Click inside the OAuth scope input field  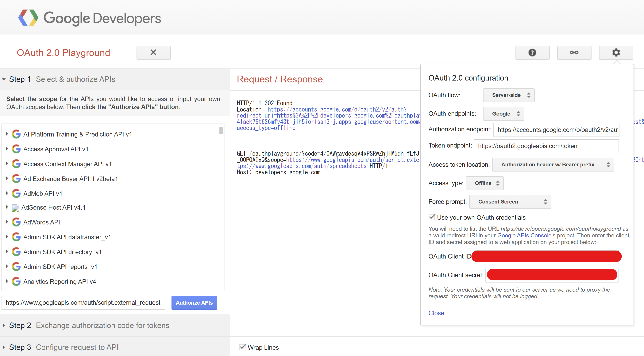coord(83,303)
